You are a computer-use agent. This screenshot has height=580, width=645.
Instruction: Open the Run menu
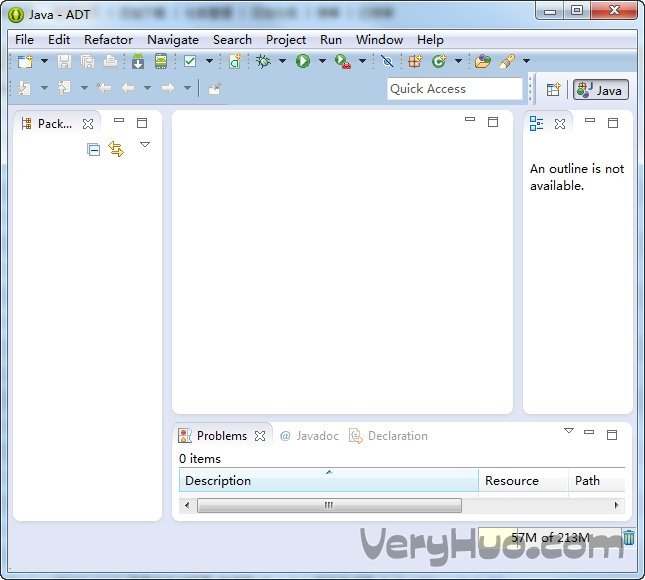coord(331,40)
